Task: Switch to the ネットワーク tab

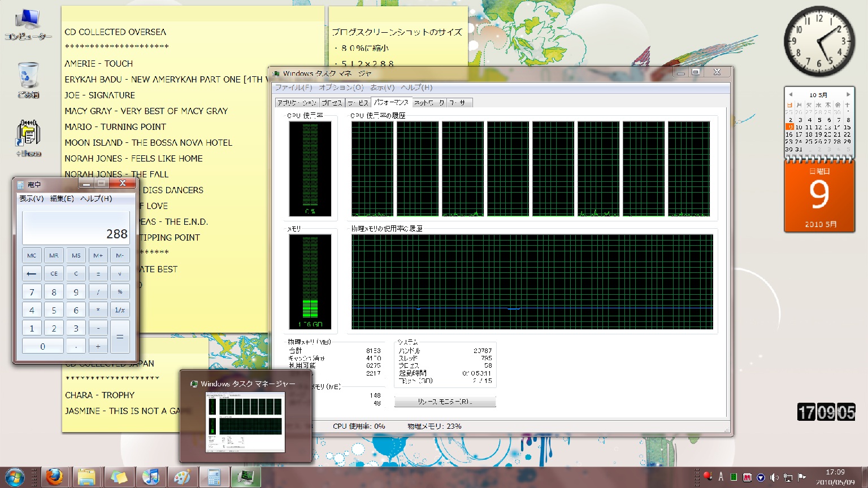Action: (429, 103)
